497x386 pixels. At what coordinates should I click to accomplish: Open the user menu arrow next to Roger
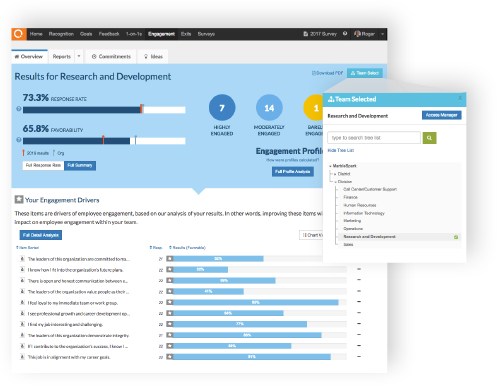click(382, 34)
